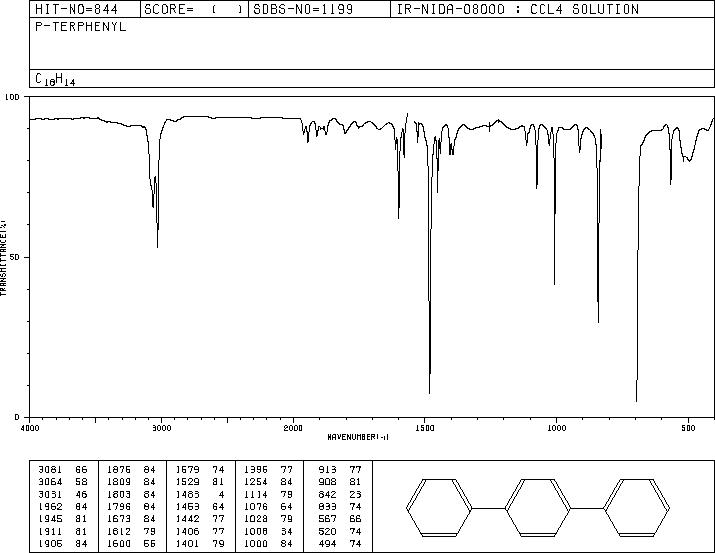
Task: Click the 100 transmittance axis label
Action: coord(12,97)
